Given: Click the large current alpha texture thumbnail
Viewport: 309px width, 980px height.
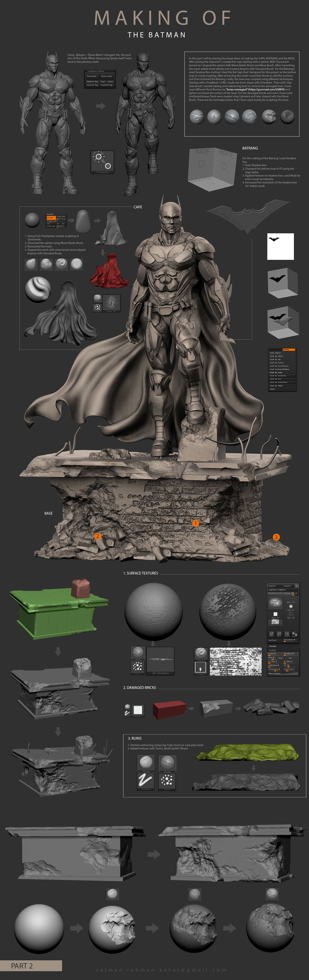Looking at the screenshot, I should (x=275, y=603).
